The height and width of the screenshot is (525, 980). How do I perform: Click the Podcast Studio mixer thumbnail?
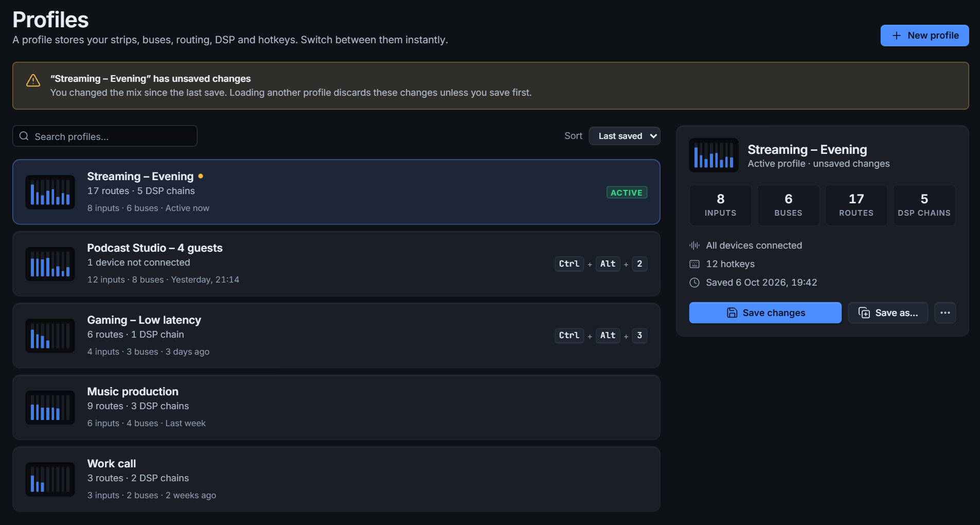coord(50,264)
